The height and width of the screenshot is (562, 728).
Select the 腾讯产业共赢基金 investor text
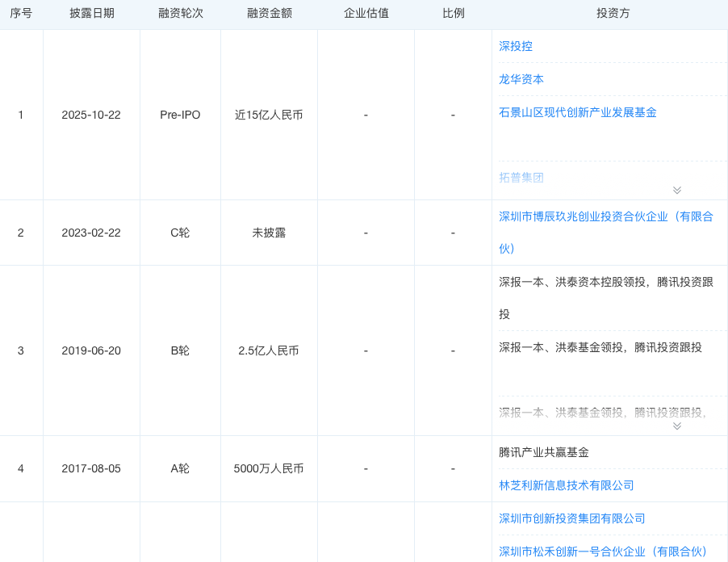point(544,452)
